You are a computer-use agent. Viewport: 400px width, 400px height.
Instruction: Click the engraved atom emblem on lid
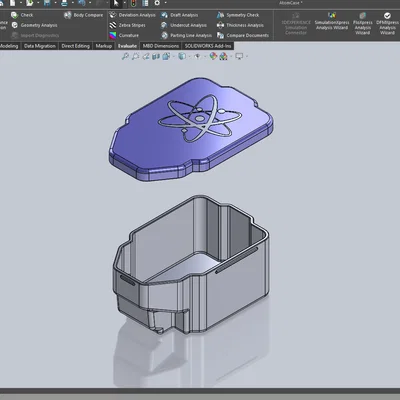point(199,118)
